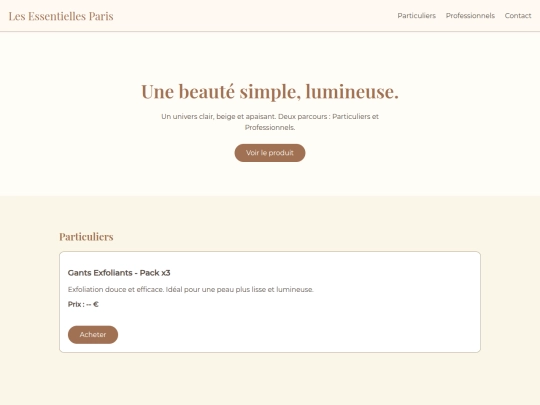Click the Un univers clair hero subtitle
This screenshot has width=540, height=405.
(270, 122)
